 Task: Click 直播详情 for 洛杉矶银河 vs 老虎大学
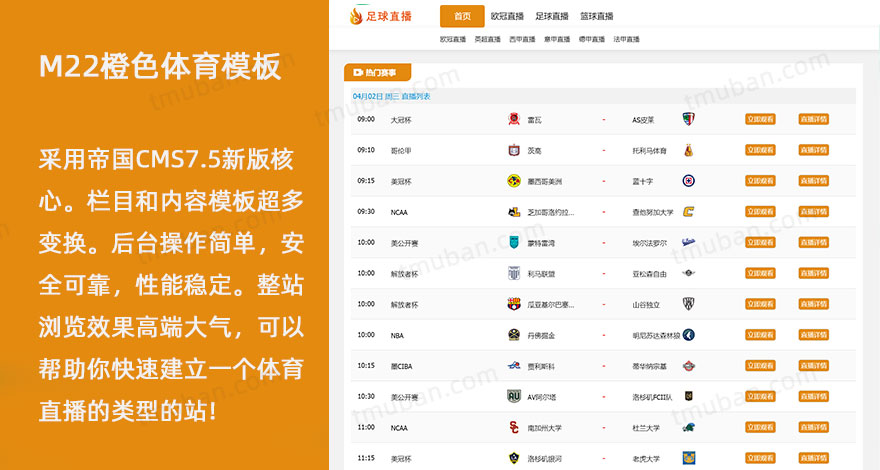coord(813,458)
